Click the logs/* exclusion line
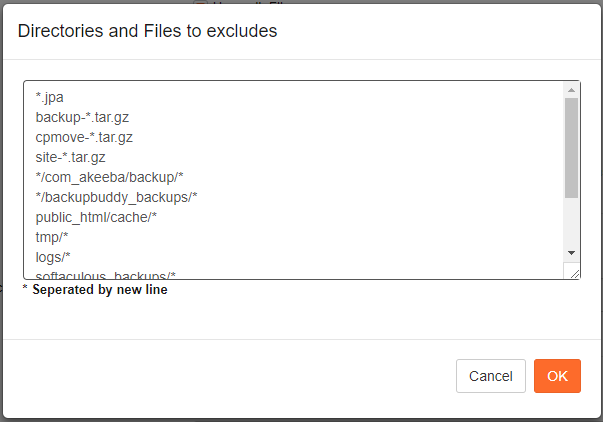603x422 pixels. click(x=54, y=256)
